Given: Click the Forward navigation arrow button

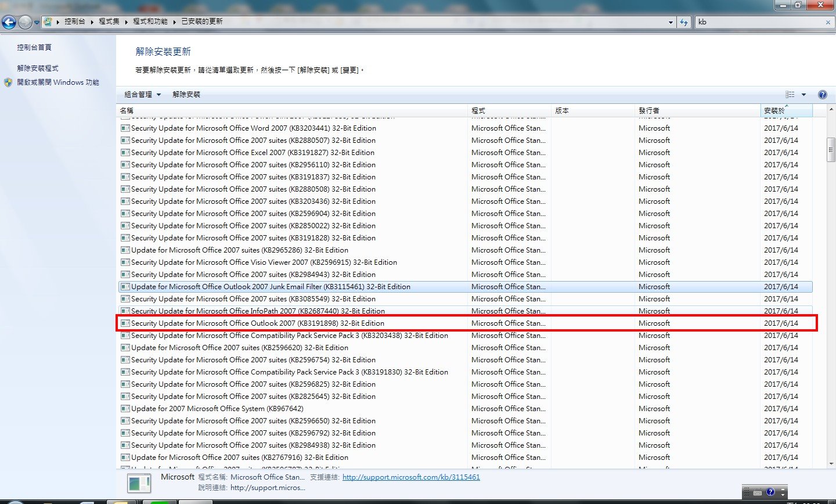Looking at the screenshot, I should (x=25, y=22).
